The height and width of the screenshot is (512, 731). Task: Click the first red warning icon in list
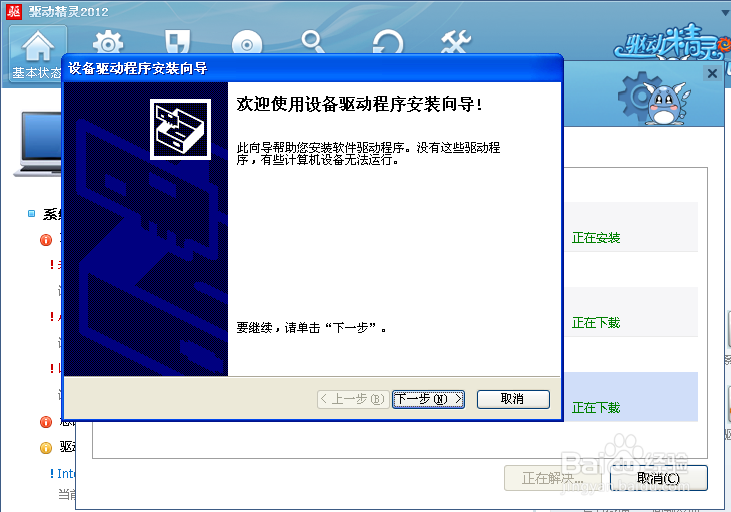pyautogui.click(x=46, y=240)
